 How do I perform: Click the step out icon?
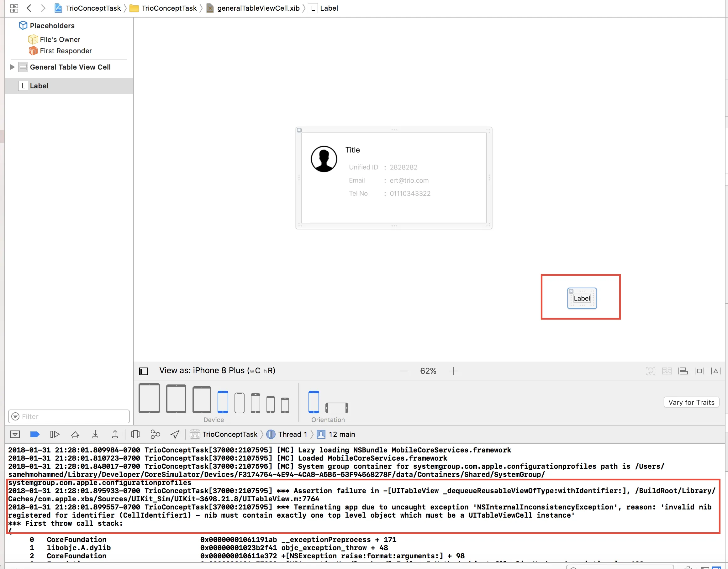pos(115,434)
